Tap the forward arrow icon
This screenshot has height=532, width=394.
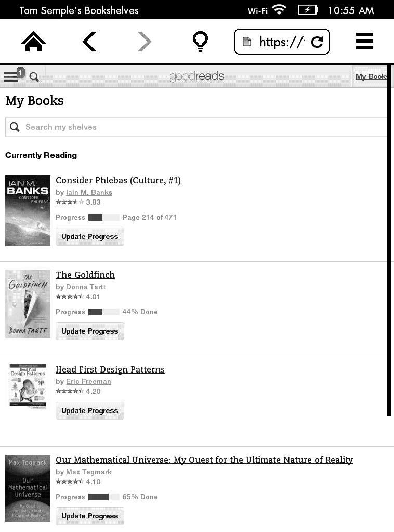(144, 42)
